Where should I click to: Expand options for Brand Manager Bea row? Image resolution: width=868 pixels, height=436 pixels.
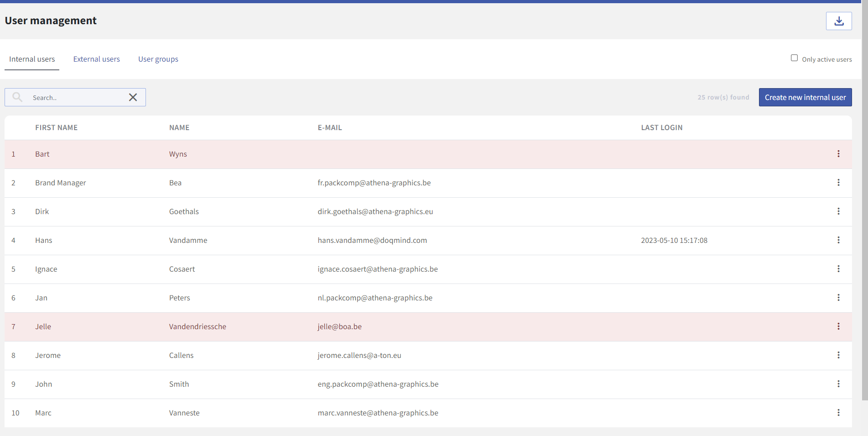point(838,183)
